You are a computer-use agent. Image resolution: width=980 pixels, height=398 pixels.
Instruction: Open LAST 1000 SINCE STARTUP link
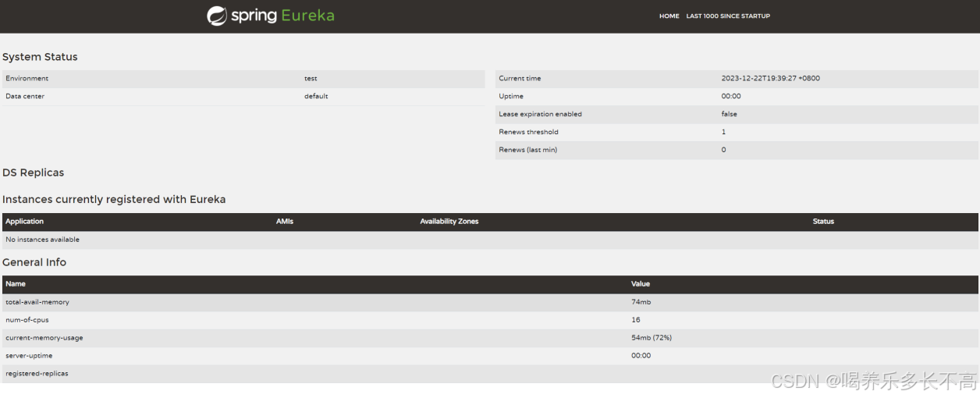click(728, 16)
